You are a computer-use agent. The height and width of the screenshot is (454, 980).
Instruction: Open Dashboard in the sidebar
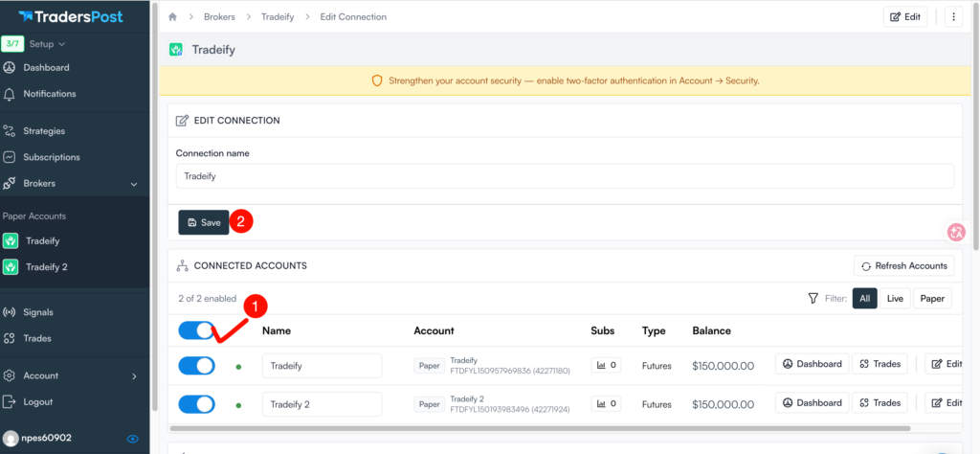[x=46, y=68]
